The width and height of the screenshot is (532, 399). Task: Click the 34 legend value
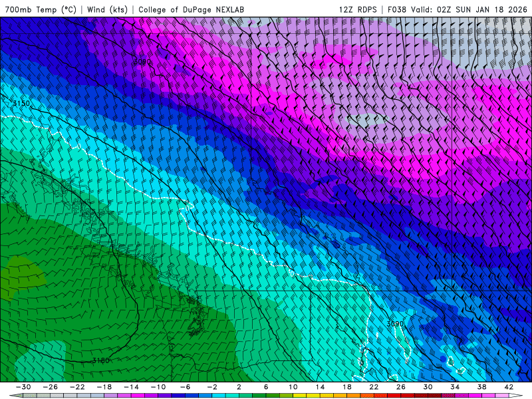455,387
